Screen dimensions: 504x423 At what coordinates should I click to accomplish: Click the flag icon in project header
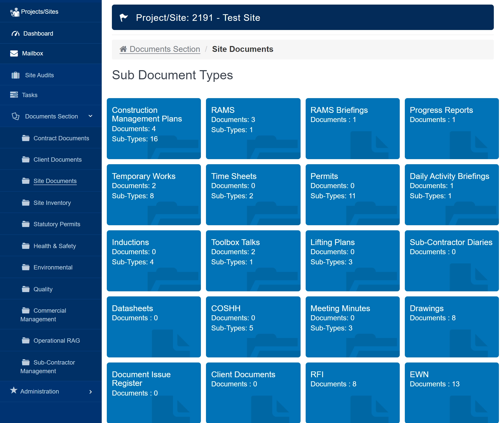point(124,18)
